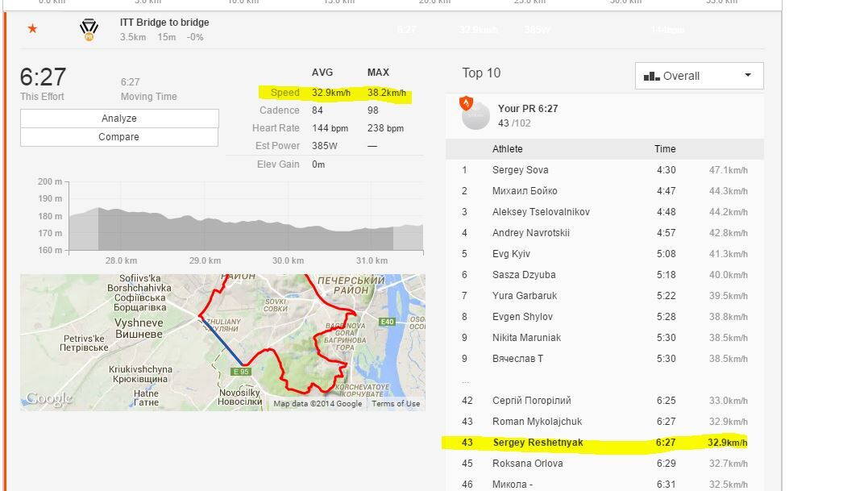Click the E40 road marker on map
Image resolution: width=868 pixels, height=491 pixels.
(x=388, y=322)
